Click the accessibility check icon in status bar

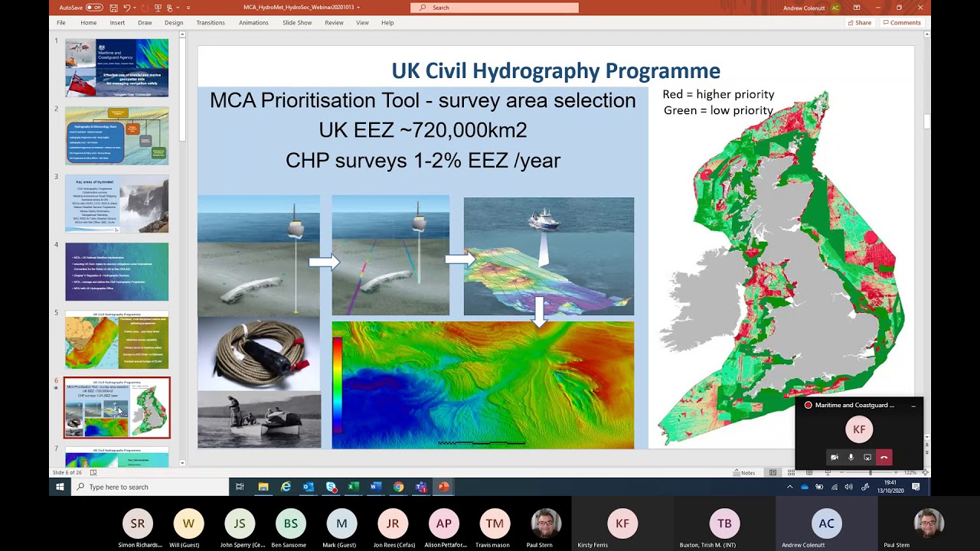click(x=93, y=473)
